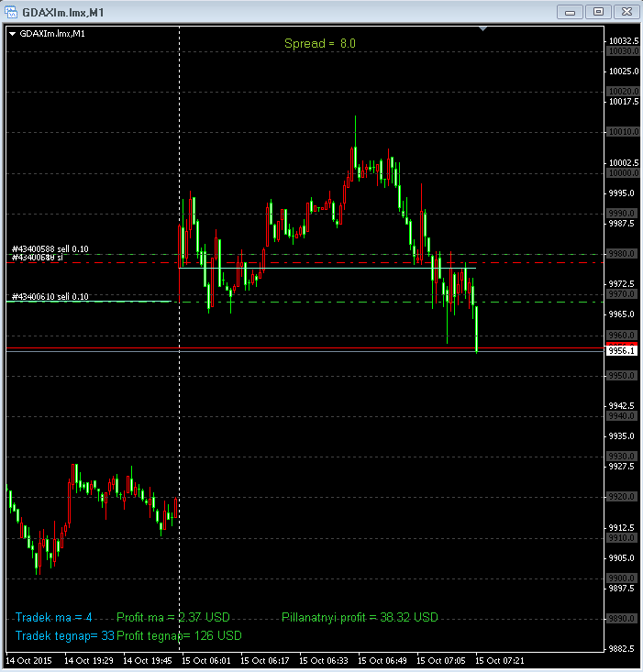Close the GDAXIm.lmx,M1 chart window
Image resolution: width=643 pixels, height=672 pixels.
[x=626, y=12]
